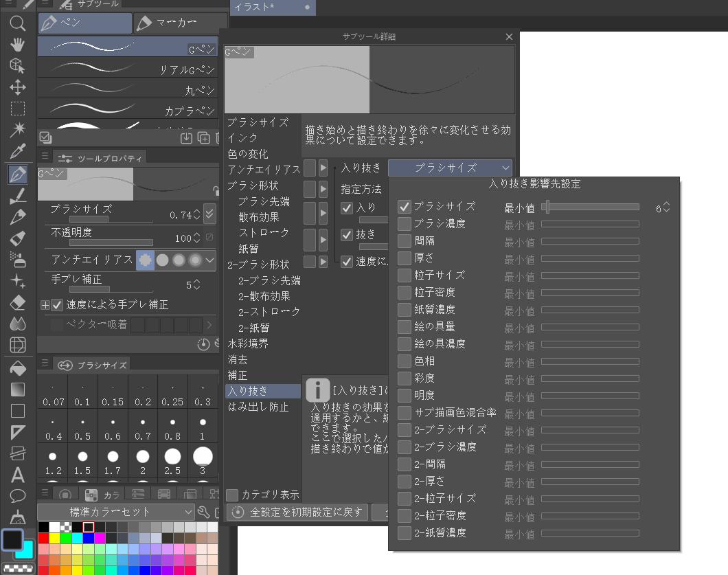Image resolution: width=728 pixels, height=575 pixels.
Task: Click the import sub tool icon
Action: [186, 137]
